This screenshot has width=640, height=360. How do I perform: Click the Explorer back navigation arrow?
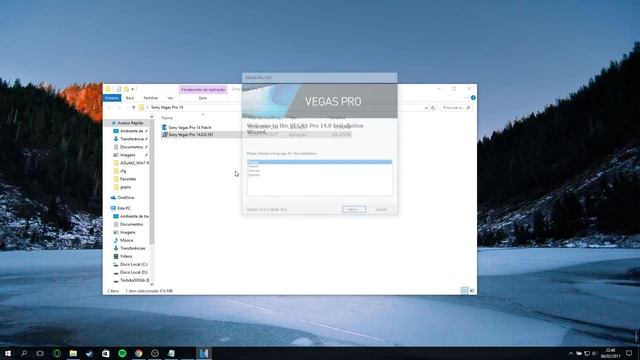[109, 108]
